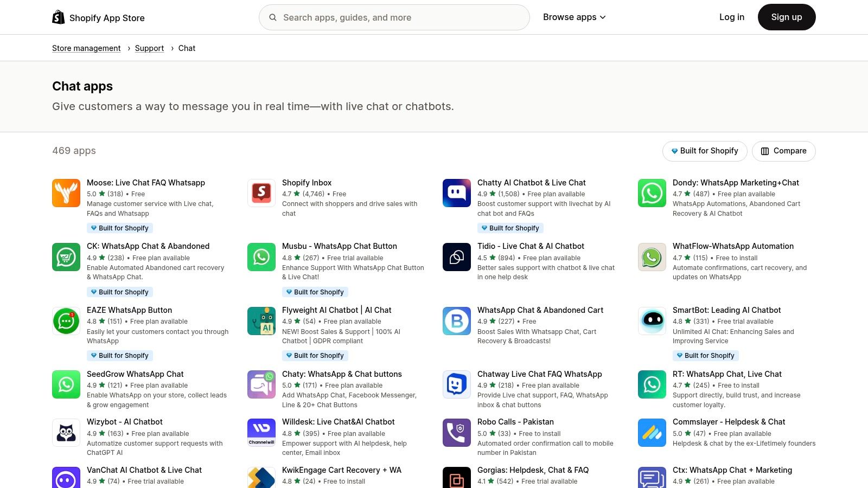Viewport: 868px width, 488px height.
Task: Select the Tidio live chat app icon
Action: [456, 256]
